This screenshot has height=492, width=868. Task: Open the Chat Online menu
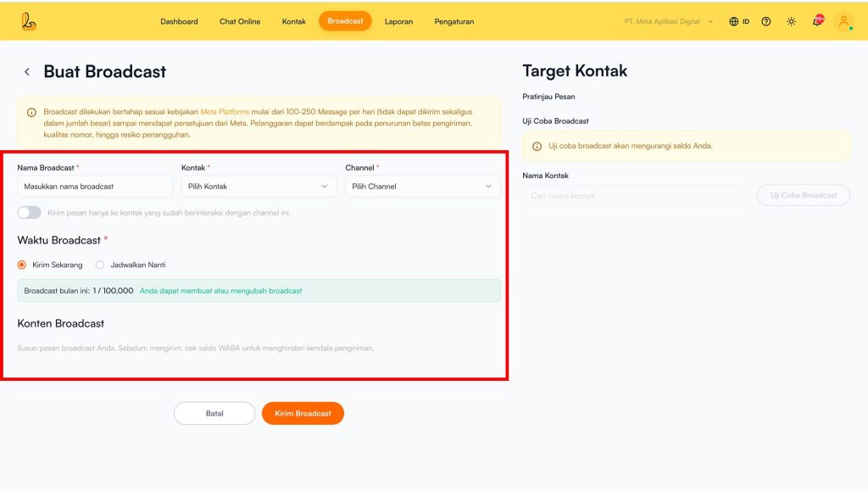tap(240, 21)
